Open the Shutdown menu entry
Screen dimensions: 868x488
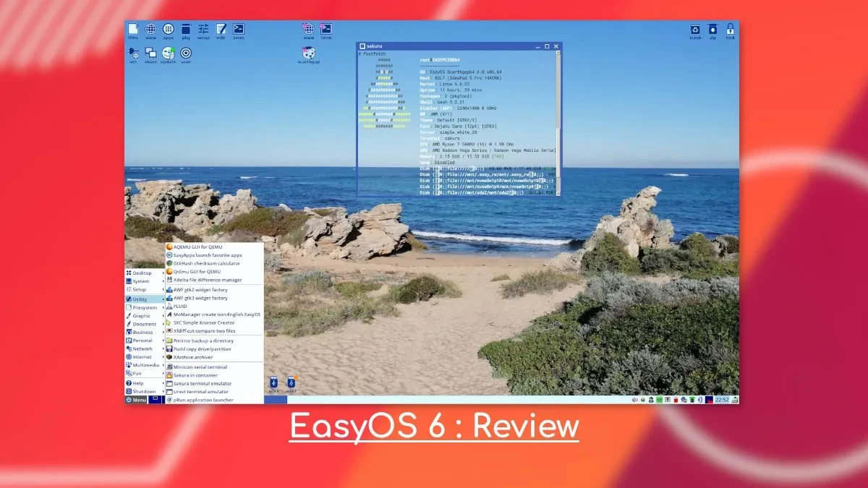(145, 391)
